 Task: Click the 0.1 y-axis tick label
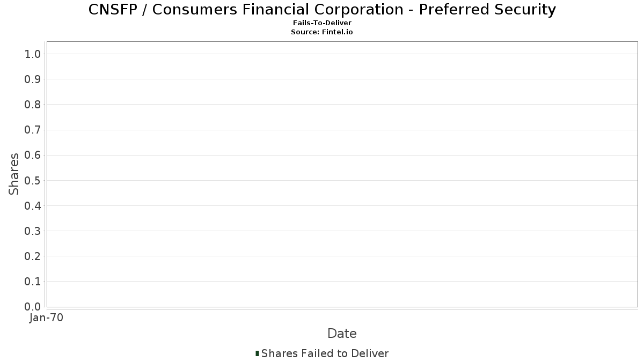coord(33,282)
